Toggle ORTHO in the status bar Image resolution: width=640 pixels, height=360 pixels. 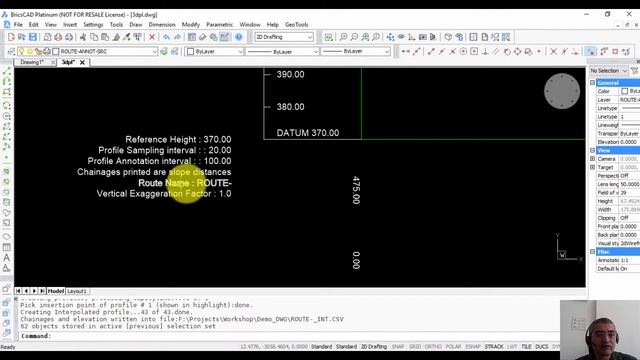pos(433,347)
